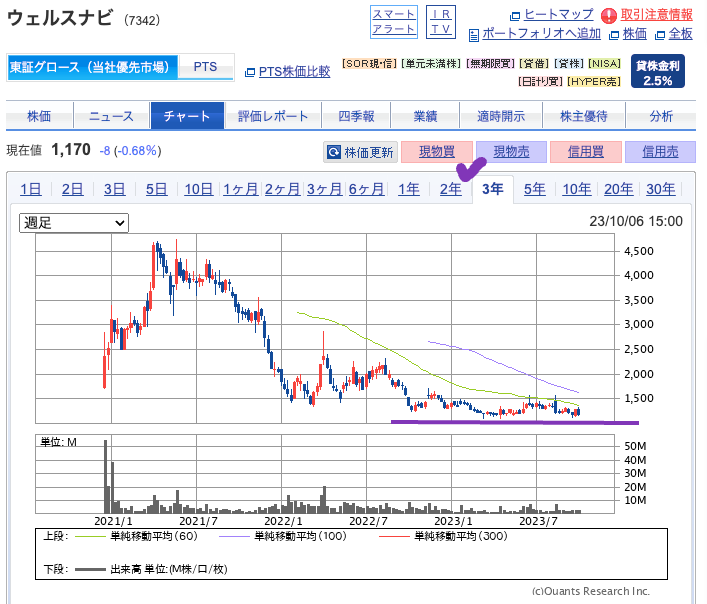Click the popup icon beside PTS株価比較

click(250, 72)
